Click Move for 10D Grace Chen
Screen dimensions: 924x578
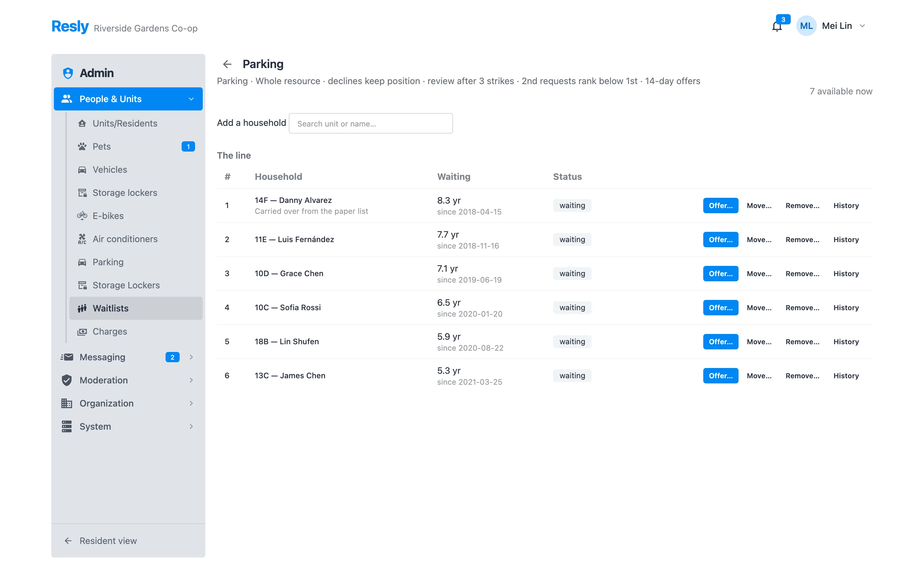[759, 274]
